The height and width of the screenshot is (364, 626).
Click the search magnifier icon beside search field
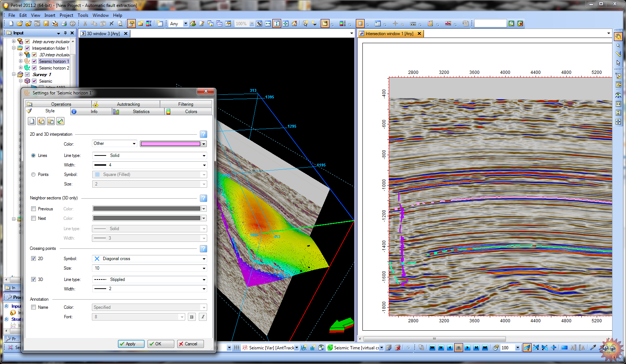(511, 23)
